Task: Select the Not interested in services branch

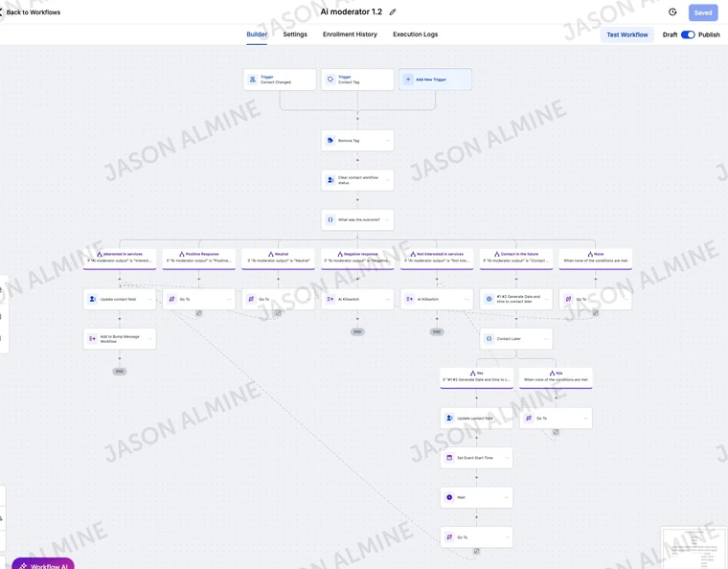Action: (x=437, y=258)
